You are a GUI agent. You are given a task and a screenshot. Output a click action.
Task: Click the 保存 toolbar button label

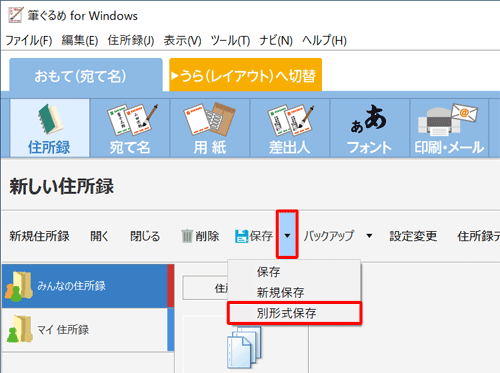click(x=261, y=236)
